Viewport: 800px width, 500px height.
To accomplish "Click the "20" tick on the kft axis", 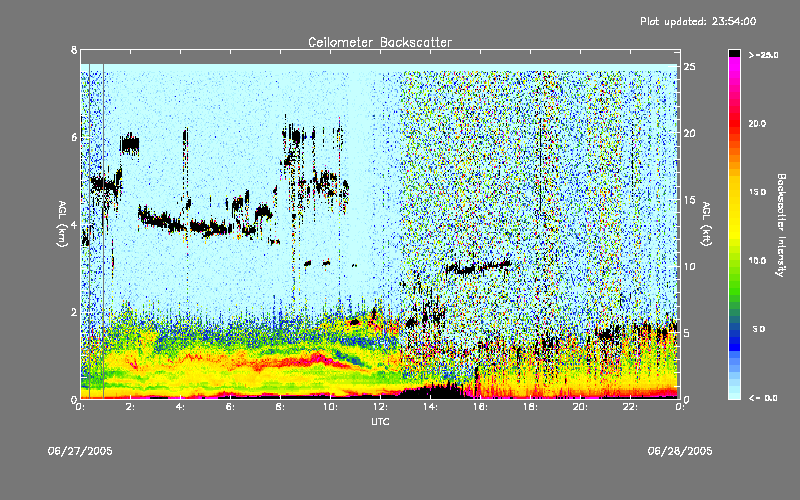I will (x=690, y=133).
